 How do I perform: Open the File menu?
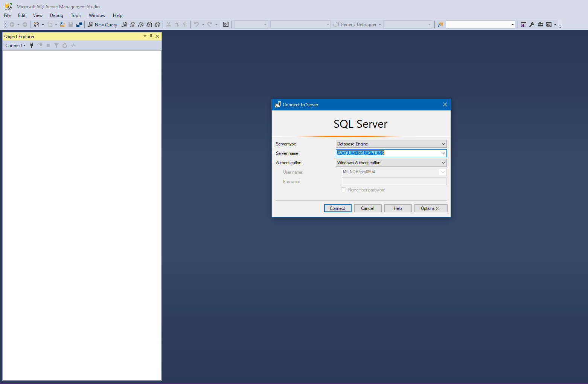(x=7, y=15)
